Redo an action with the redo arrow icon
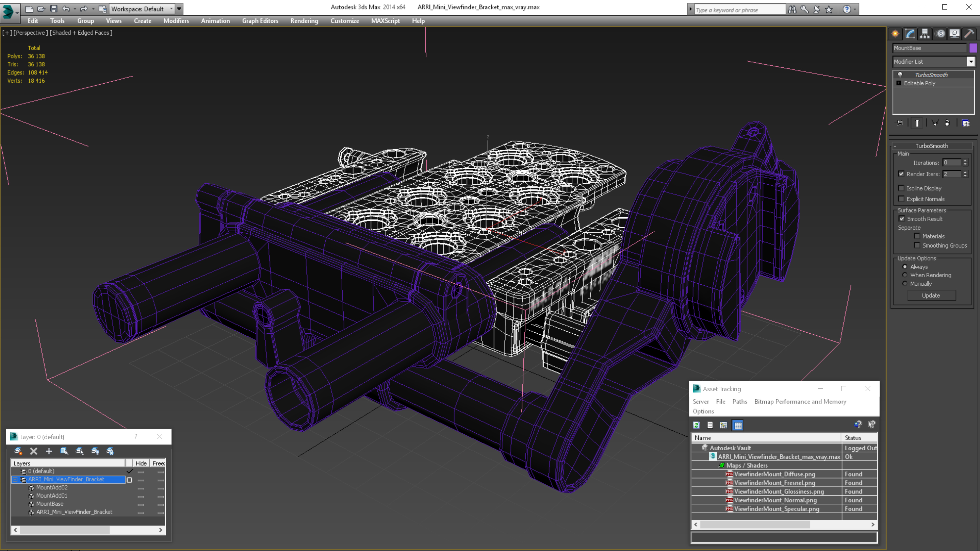Viewport: 980px width, 551px height. point(84,9)
